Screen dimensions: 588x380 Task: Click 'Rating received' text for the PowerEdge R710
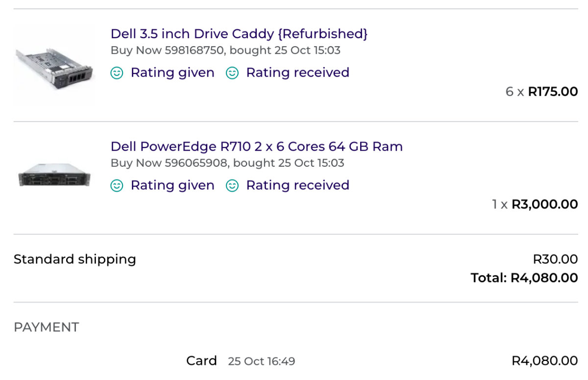click(297, 185)
